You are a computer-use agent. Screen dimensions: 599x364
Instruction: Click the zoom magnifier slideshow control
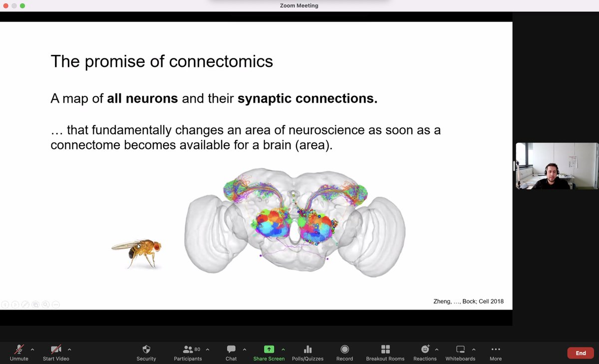[45, 304]
